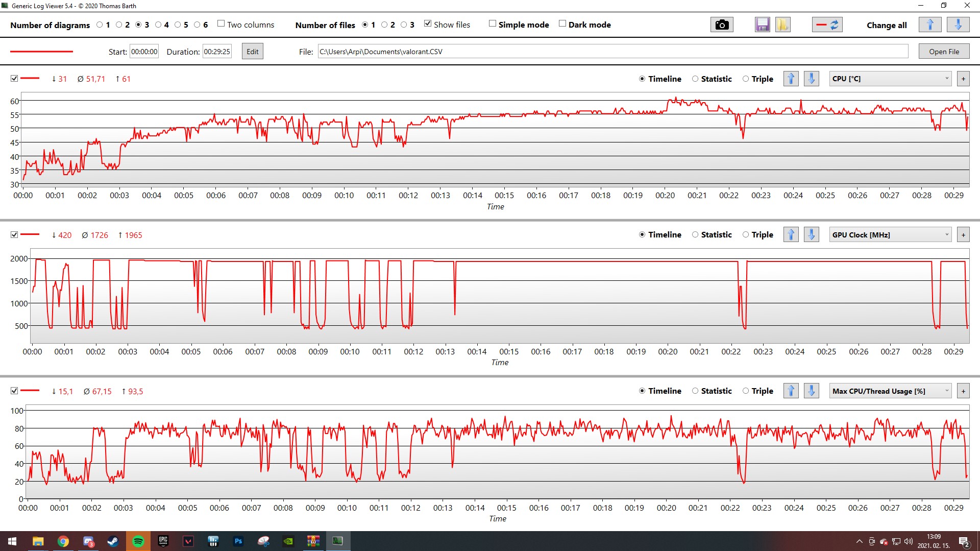Click Max CPU/Thread Usage red line swatch
This screenshot has height=551, width=980.
(x=30, y=391)
